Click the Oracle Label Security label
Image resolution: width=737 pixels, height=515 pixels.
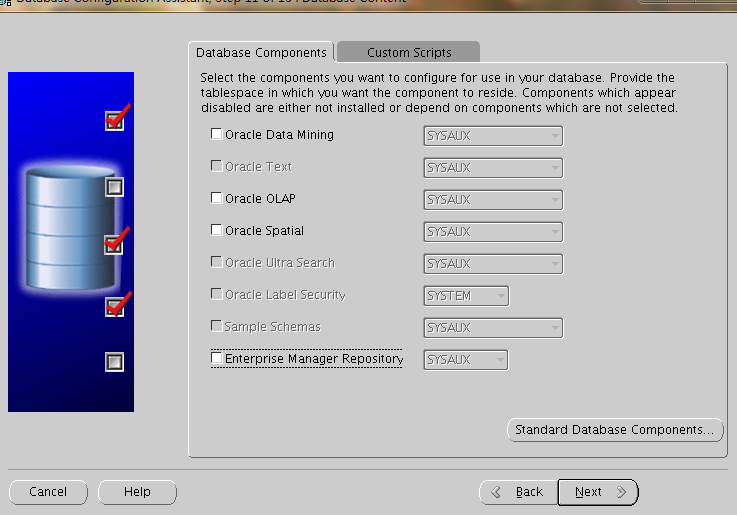click(x=285, y=295)
